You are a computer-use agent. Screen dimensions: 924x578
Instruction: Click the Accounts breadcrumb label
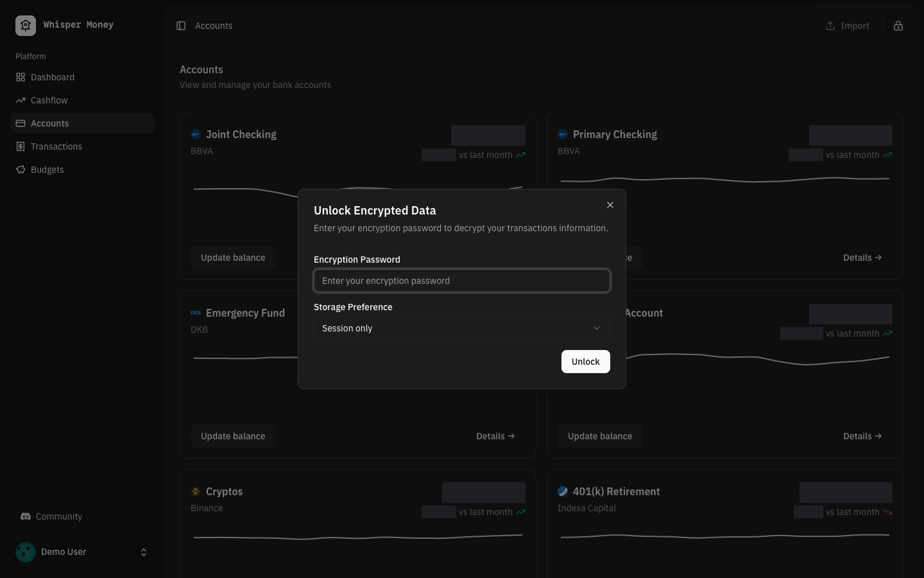214,26
